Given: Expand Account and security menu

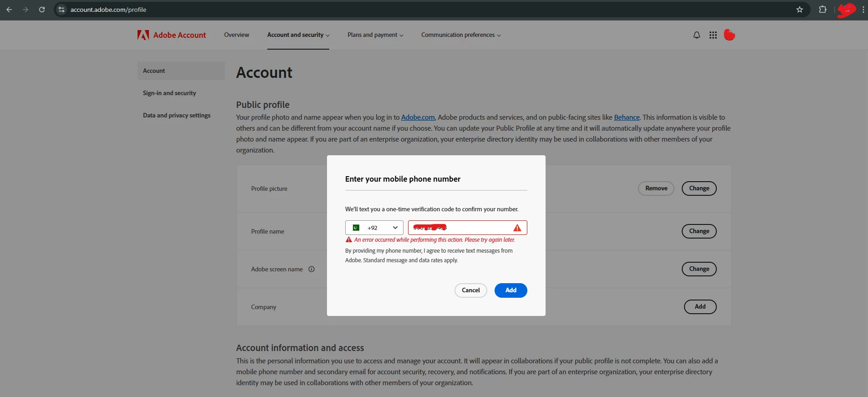Looking at the screenshot, I should 298,35.
